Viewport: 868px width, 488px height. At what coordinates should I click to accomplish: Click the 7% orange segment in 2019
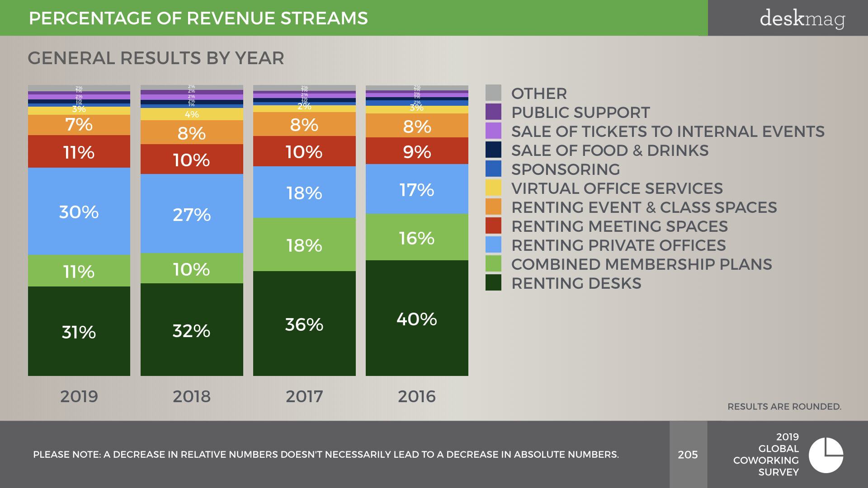[79, 125]
